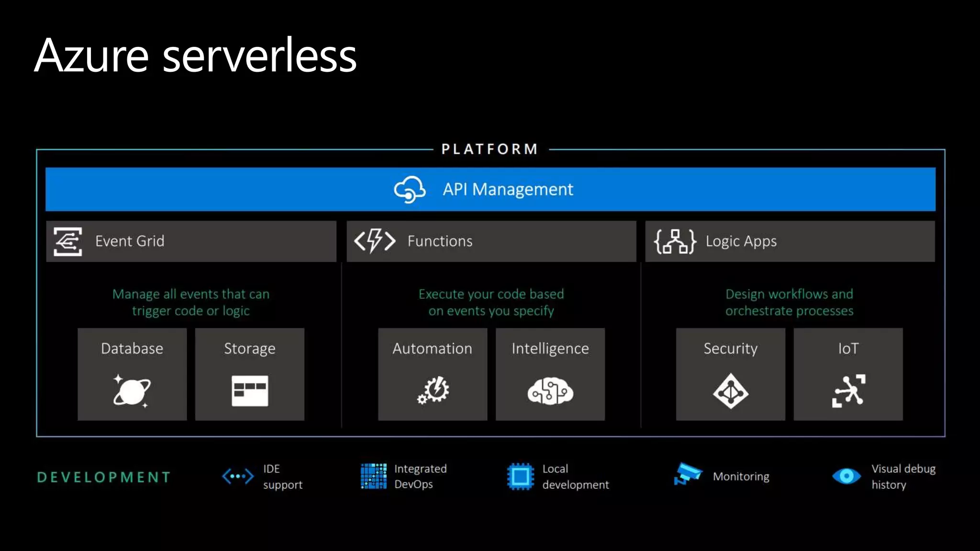Select the Storage table icon
This screenshot has width=980, height=551.
[250, 391]
